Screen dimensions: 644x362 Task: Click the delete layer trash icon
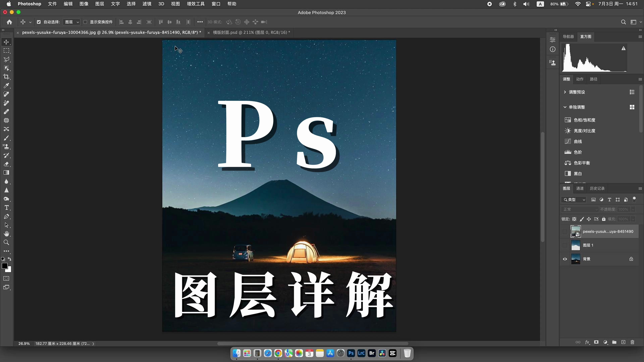pos(632,342)
